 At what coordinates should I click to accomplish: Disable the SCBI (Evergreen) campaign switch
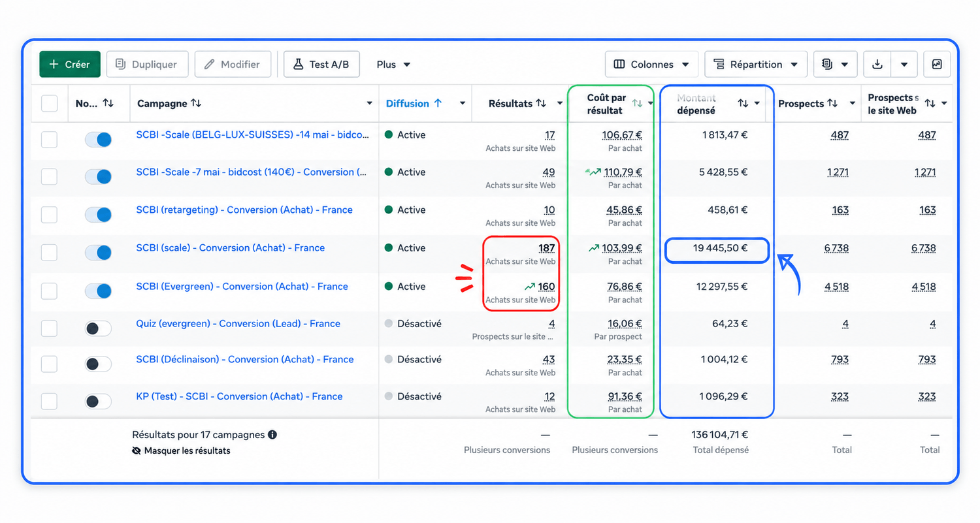(98, 291)
